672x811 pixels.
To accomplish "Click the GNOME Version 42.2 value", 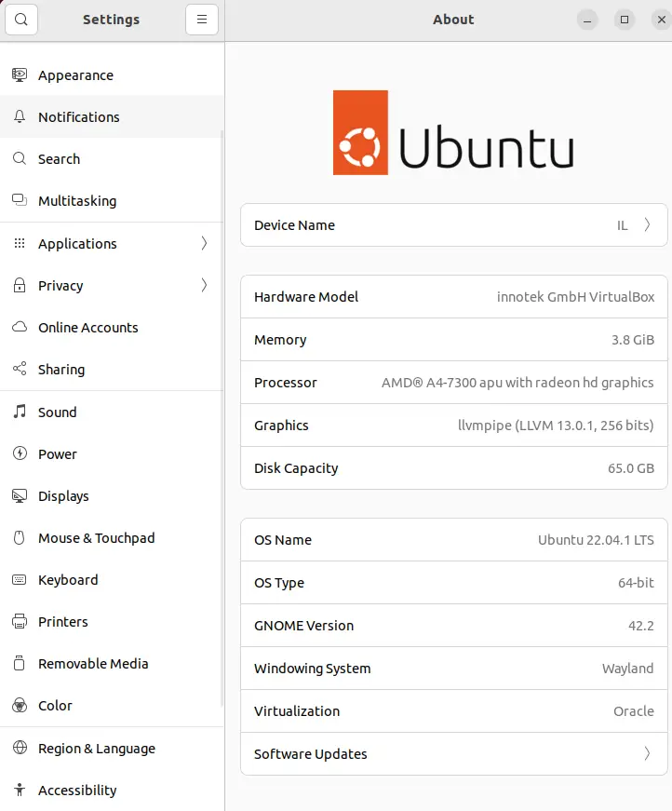I will (x=641, y=626).
